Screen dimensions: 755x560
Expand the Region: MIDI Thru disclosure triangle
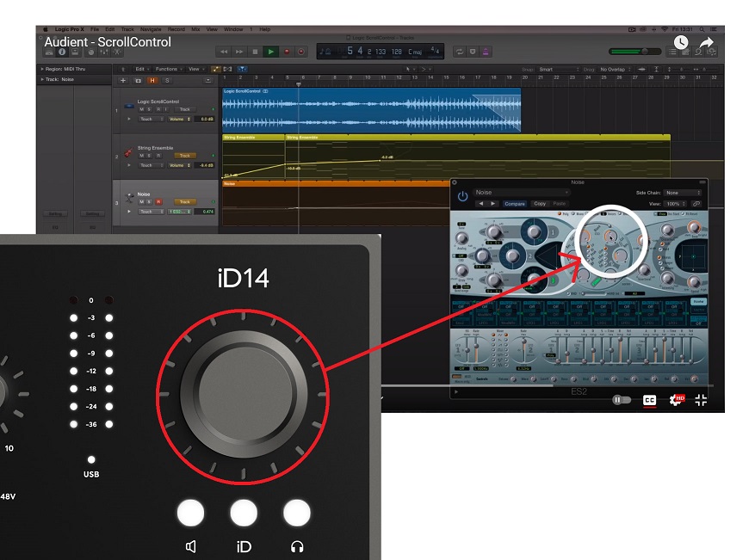42,70
